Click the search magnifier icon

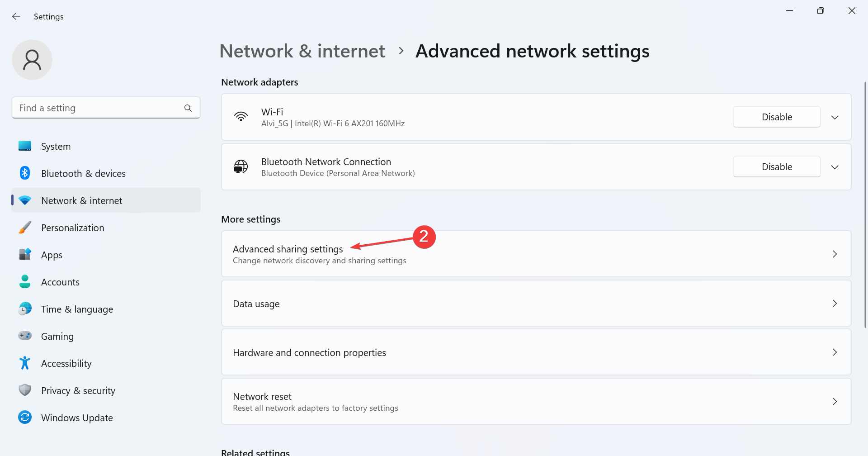(x=188, y=108)
